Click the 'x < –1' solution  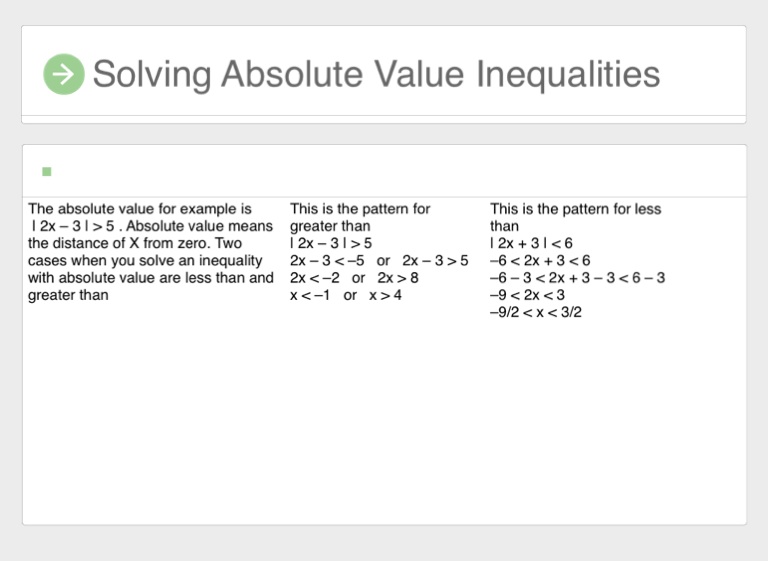coord(311,295)
